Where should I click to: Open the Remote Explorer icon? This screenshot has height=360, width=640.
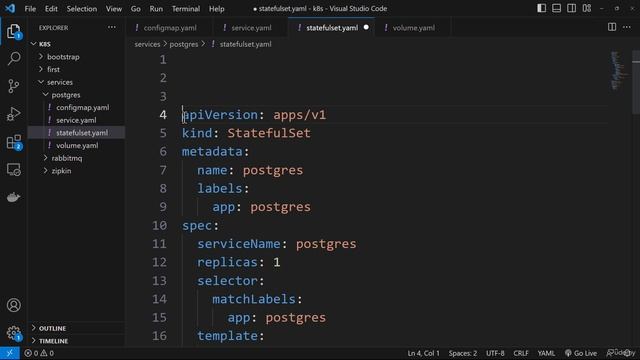13,169
